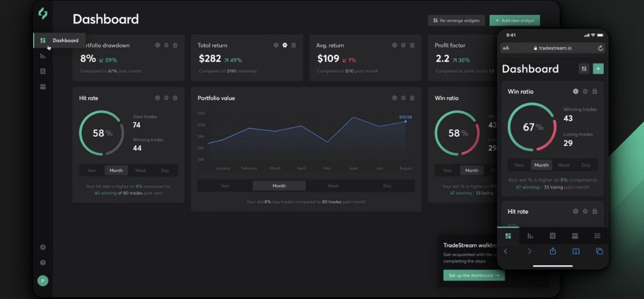
Task: Select Week in desktop Hit rate widget
Action: click(140, 171)
